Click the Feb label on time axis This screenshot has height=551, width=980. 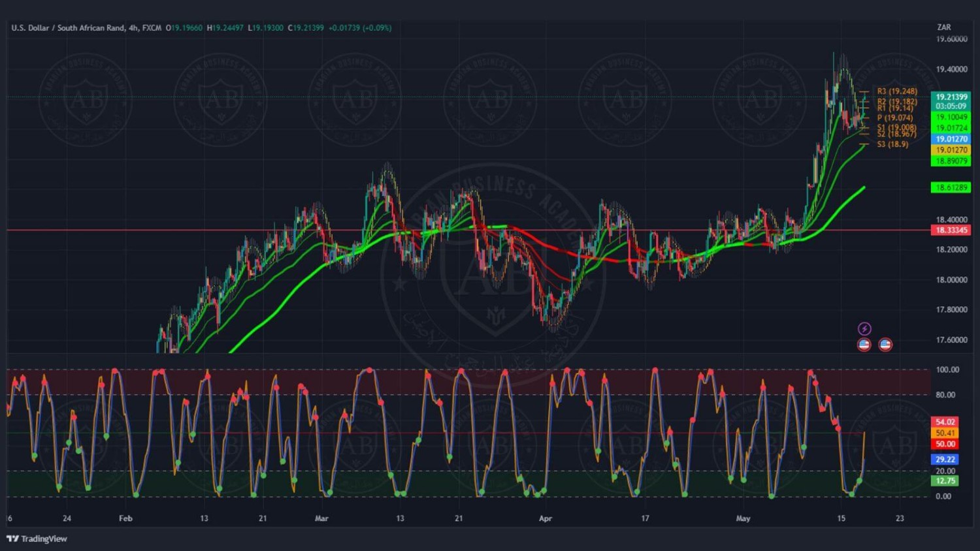(125, 518)
